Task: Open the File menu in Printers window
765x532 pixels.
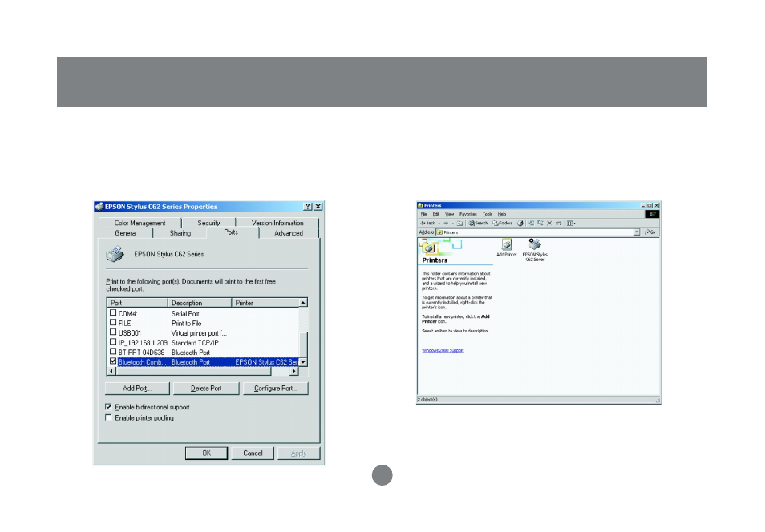Action: 423,214
